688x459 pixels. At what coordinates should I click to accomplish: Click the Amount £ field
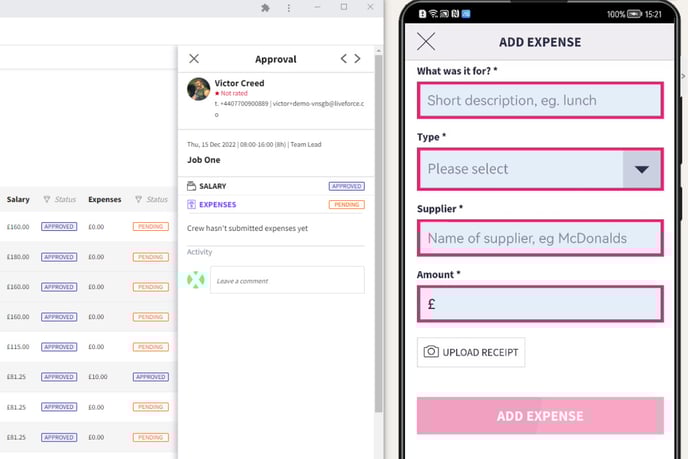(540, 304)
